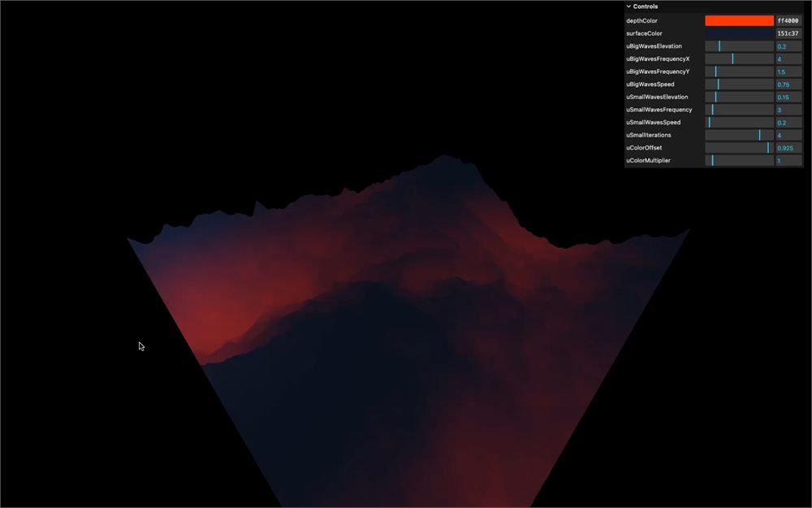Click the "surfaceColor" label

(644, 33)
